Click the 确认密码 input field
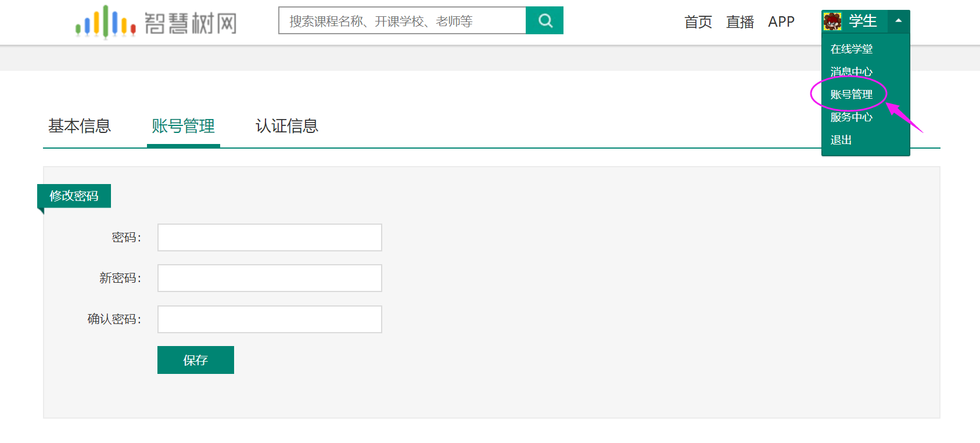 click(x=270, y=319)
